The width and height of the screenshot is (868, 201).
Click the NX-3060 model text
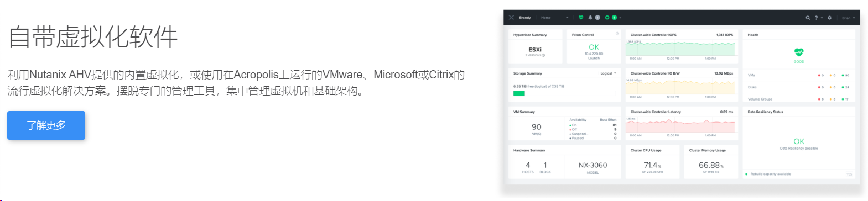[592, 165]
